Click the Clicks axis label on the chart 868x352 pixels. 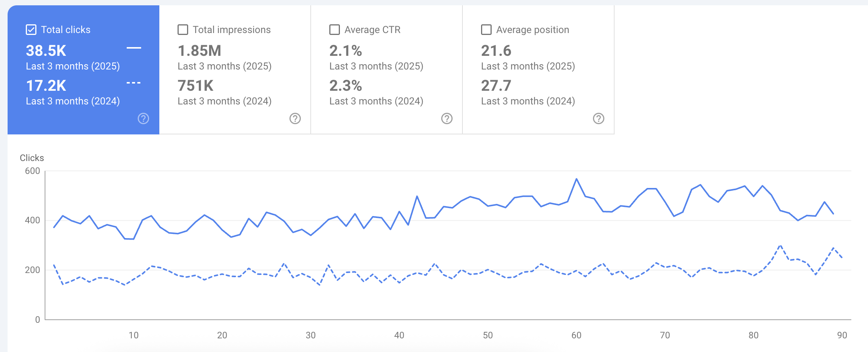[x=32, y=158]
